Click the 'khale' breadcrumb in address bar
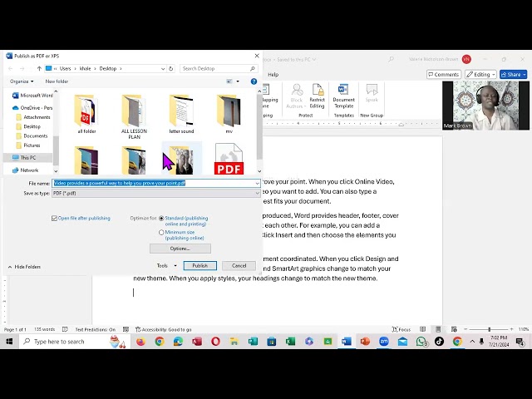The height and width of the screenshot is (399, 532). tap(85, 68)
